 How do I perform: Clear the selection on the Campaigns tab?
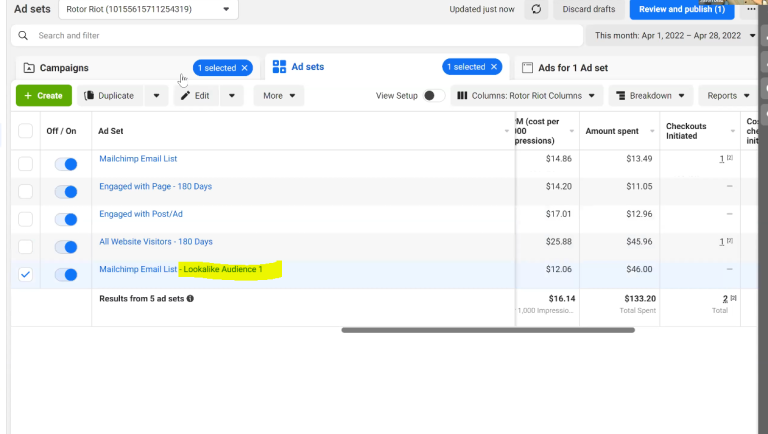[x=244, y=68]
